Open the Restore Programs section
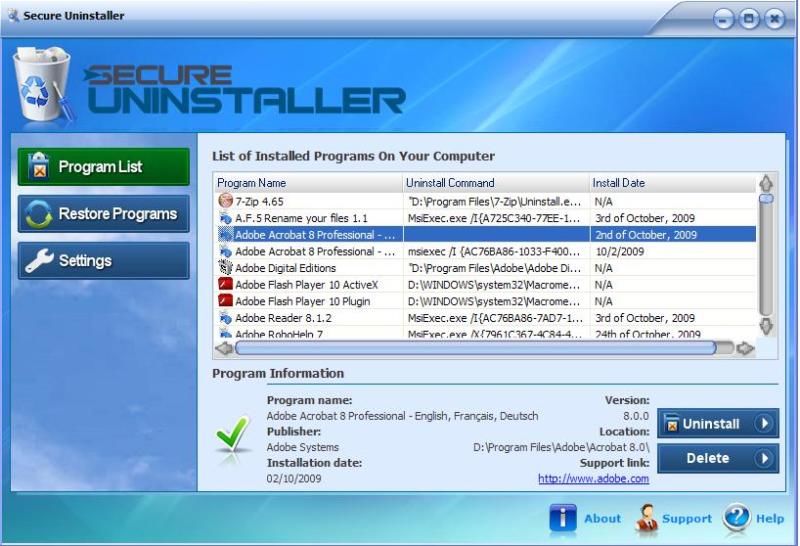 [x=104, y=214]
